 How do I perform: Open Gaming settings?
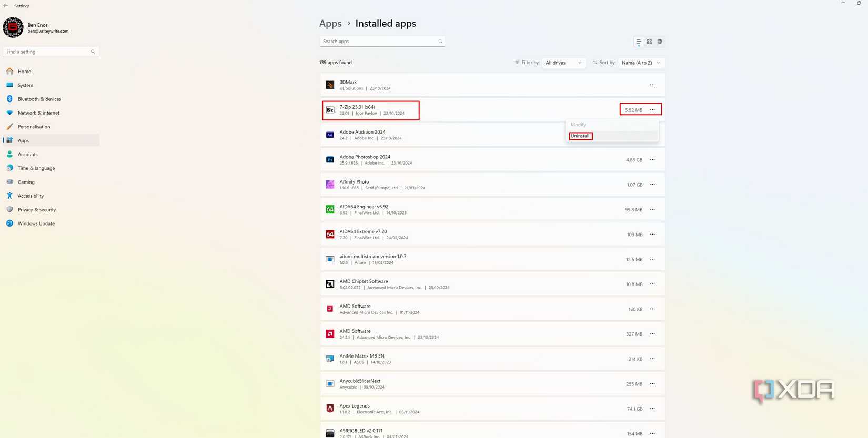point(51,182)
